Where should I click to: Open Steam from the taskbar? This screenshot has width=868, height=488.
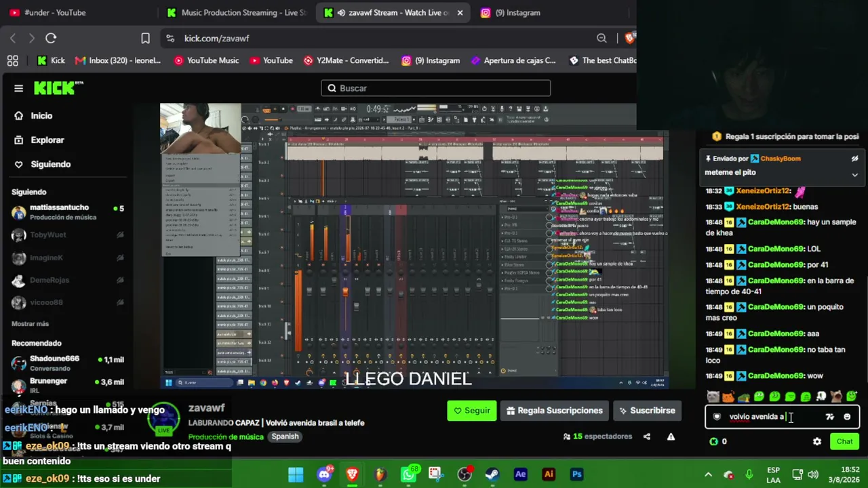point(492,474)
